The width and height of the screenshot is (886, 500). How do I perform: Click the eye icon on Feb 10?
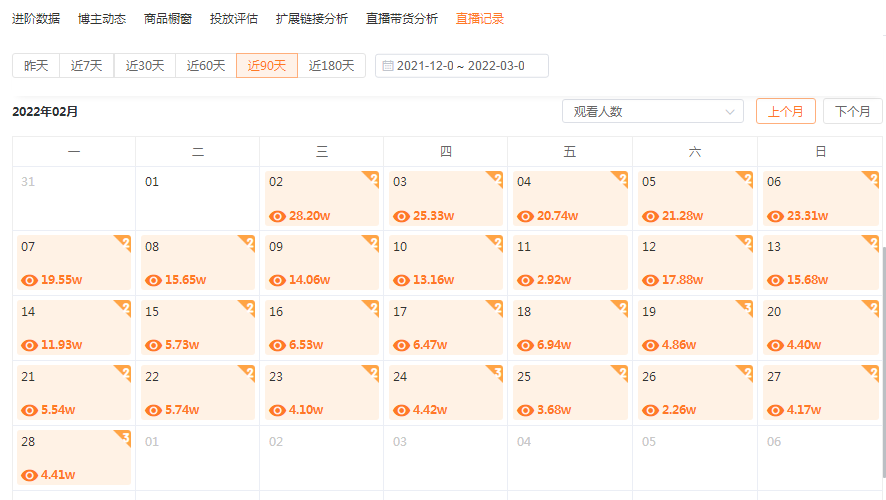pyautogui.click(x=401, y=280)
